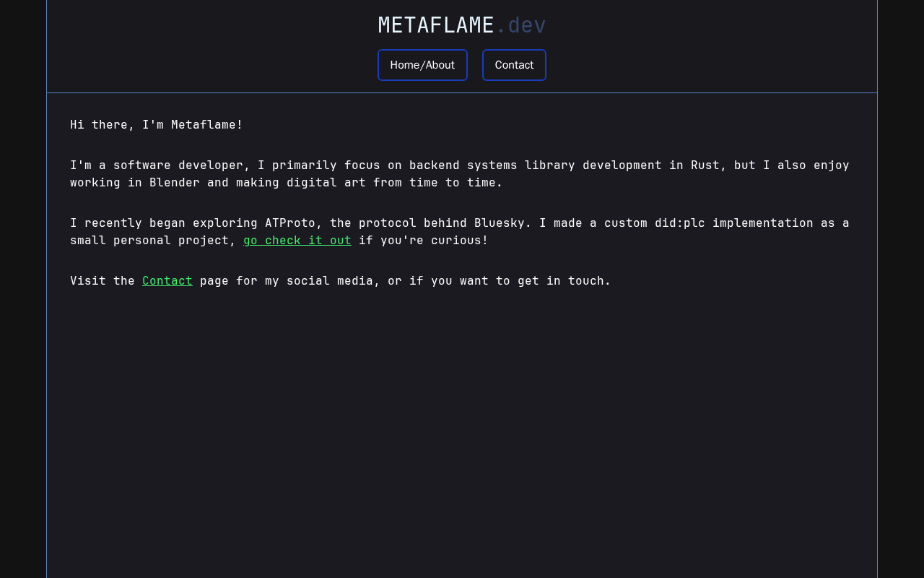The width and height of the screenshot is (924, 578).
Task: Open the green Contact link in text
Action: click(167, 280)
